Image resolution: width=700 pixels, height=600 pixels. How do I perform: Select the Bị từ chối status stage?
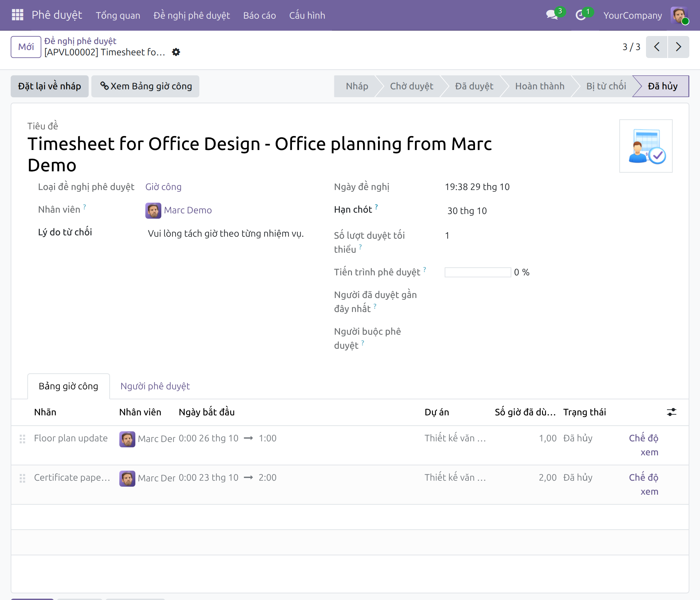[x=606, y=86]
